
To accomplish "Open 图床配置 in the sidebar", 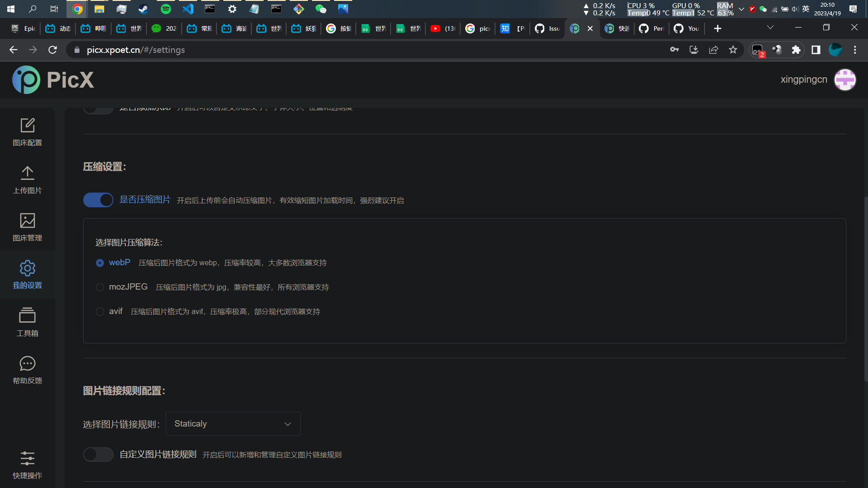I will 27,132.
